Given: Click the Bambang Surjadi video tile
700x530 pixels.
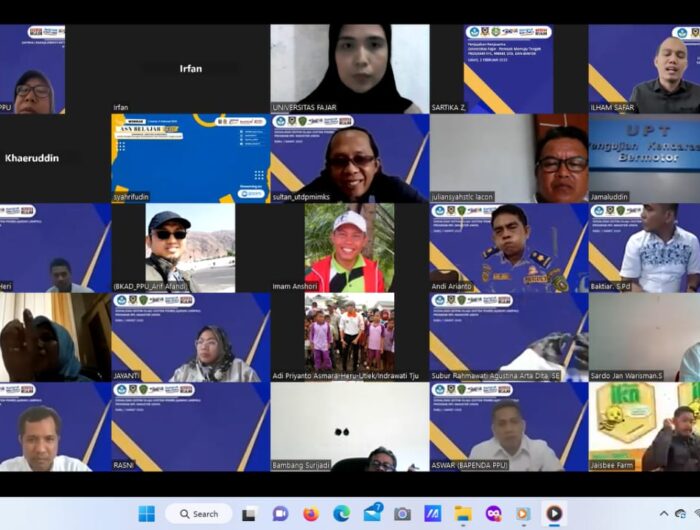Looking at the screenshot, I should (x=349, y=426).
